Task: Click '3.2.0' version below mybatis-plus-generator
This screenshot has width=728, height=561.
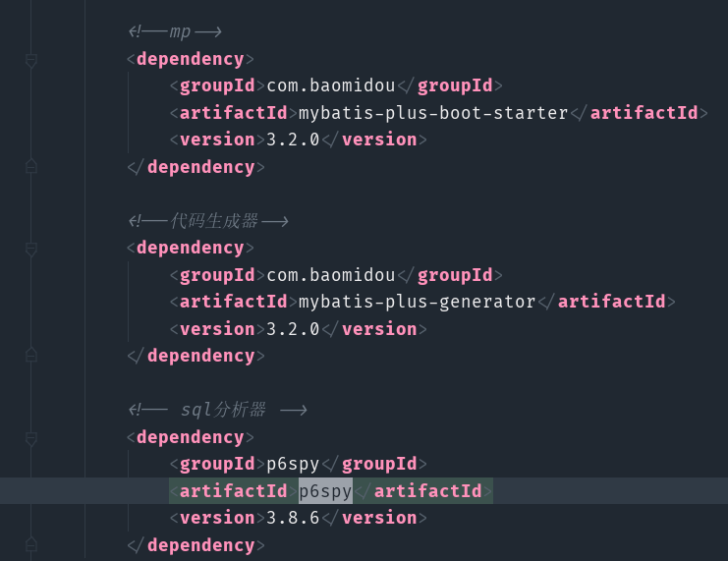Action: pyautogui.click(x=293, y=329)
